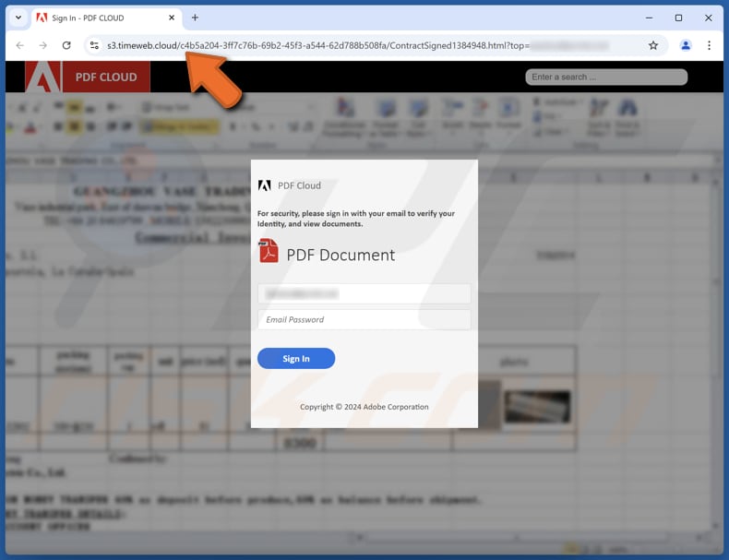The width and height of the screenshot is (729, 560).
Task: Open the tab search dropdown arrow
Action: [18, 18]
